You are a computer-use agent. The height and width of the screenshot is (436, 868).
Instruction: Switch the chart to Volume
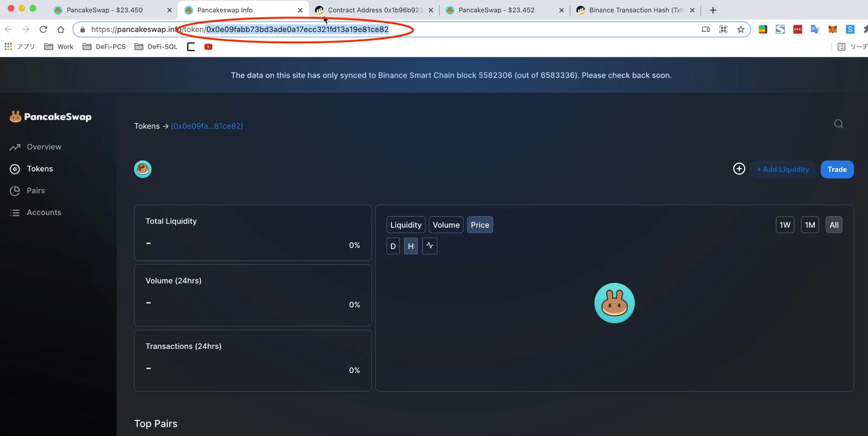(x=446, y=225)
